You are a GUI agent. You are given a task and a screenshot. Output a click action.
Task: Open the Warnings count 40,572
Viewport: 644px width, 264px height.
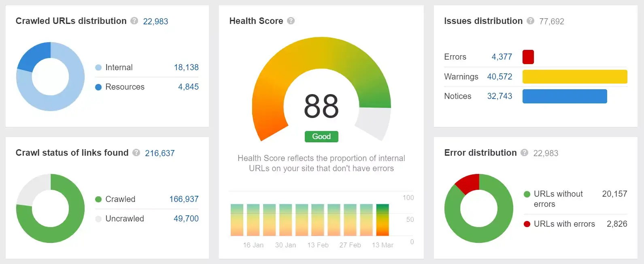[500, 77]
